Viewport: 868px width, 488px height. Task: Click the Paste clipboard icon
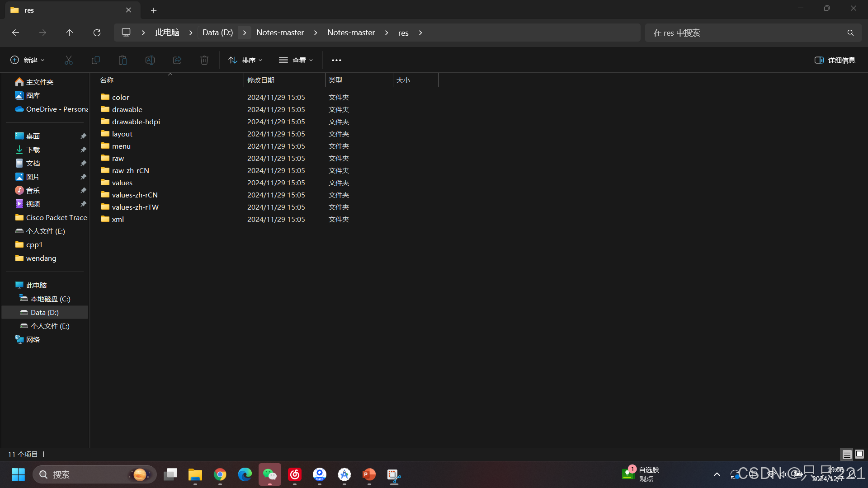coord(123,60)
